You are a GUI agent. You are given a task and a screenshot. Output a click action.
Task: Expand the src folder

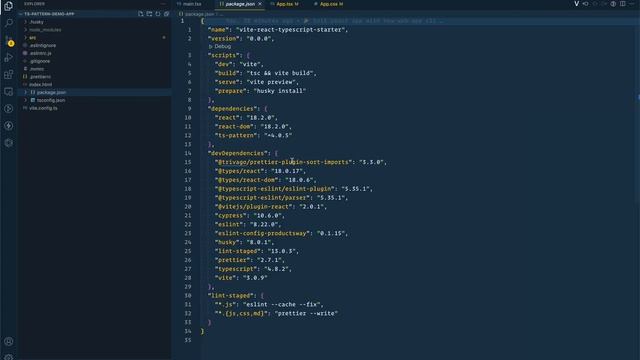26,38
